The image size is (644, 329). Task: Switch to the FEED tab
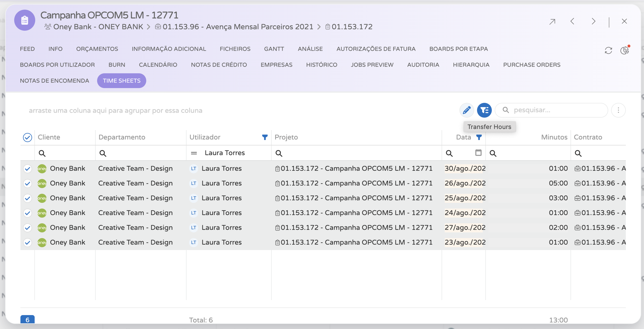27,49
